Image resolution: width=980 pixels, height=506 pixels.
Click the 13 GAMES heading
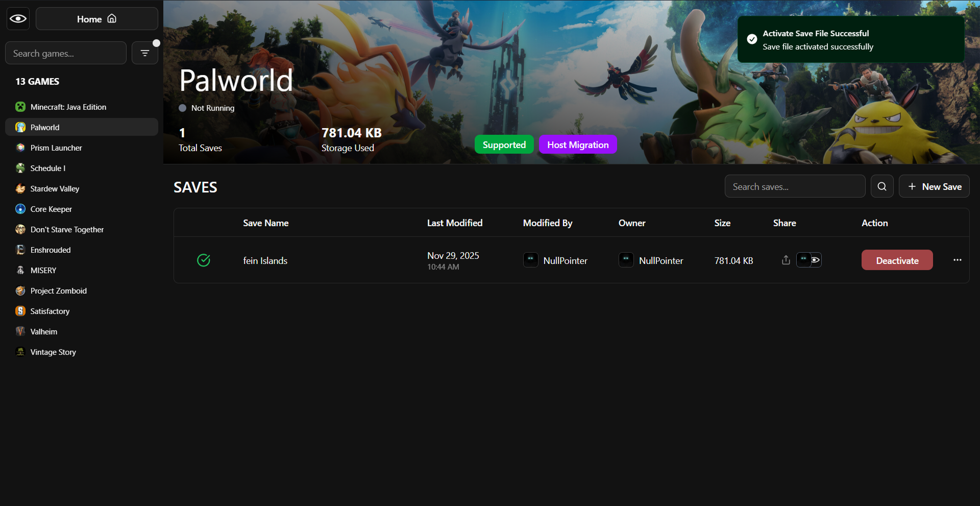coord(37,81)
